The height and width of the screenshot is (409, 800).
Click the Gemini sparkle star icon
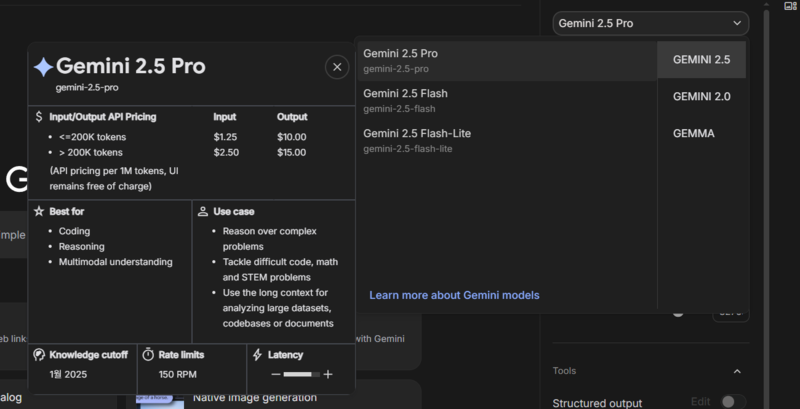[43, 67]
